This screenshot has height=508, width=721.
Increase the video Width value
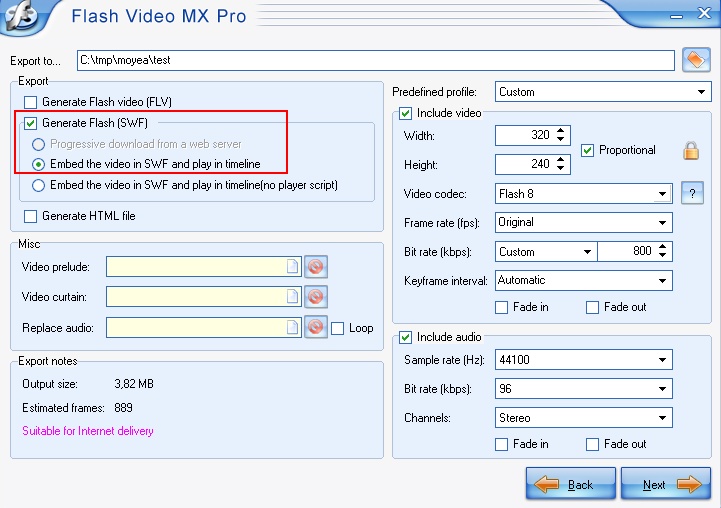coord(561,130)
